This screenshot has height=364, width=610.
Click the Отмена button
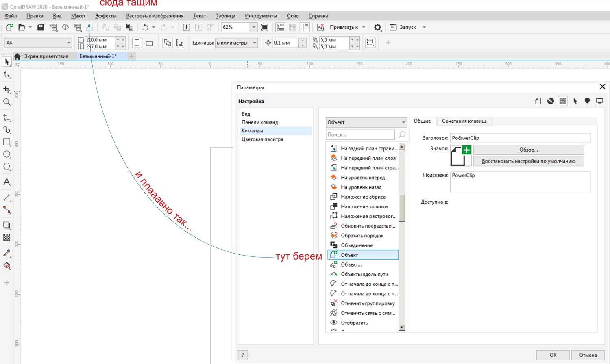click(x=588, y=355)
